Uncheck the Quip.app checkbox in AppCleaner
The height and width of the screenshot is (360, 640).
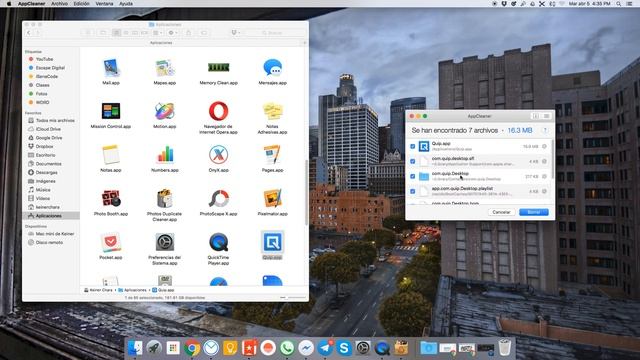[x=413, y=146]
